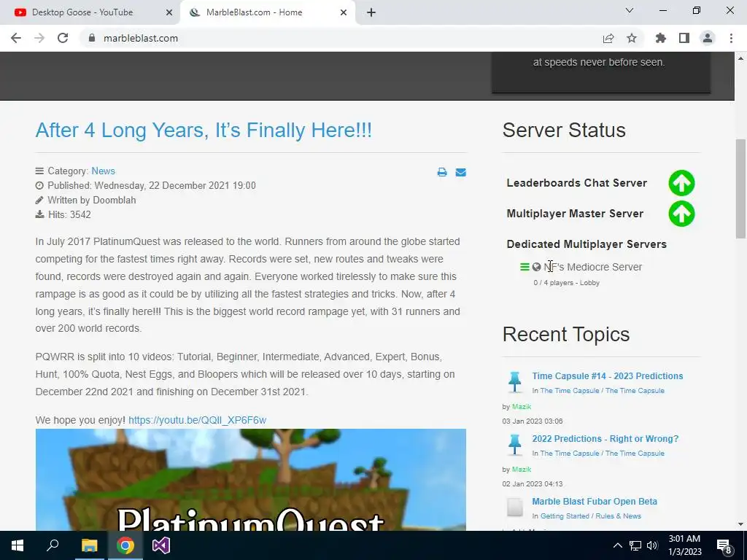Click the globe icon beside NF's Mediocre Server
The height and width of the screenshot is (560, 747).
pos(536,267)
